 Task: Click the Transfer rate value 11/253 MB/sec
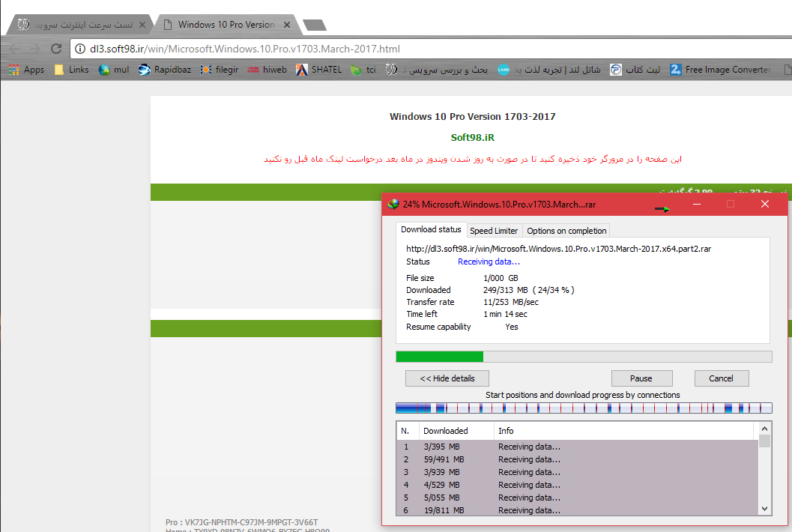tap(511, 302)
